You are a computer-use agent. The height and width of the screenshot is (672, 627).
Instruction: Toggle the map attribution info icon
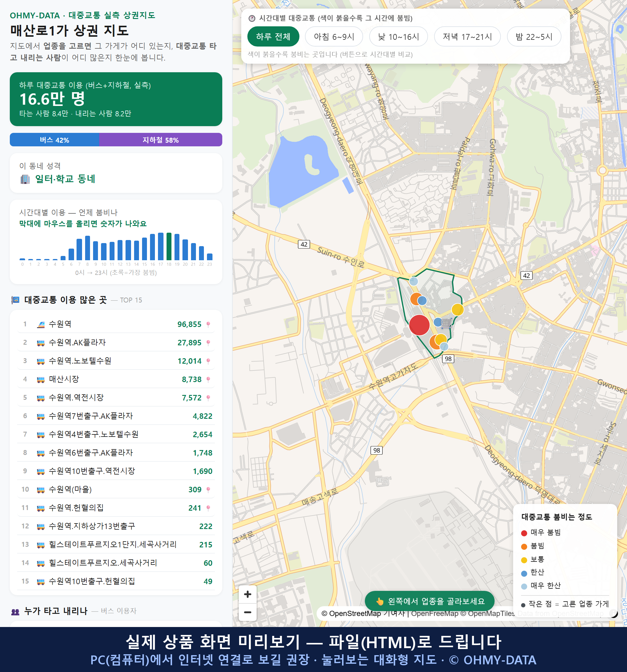click(x=614, y=613)
